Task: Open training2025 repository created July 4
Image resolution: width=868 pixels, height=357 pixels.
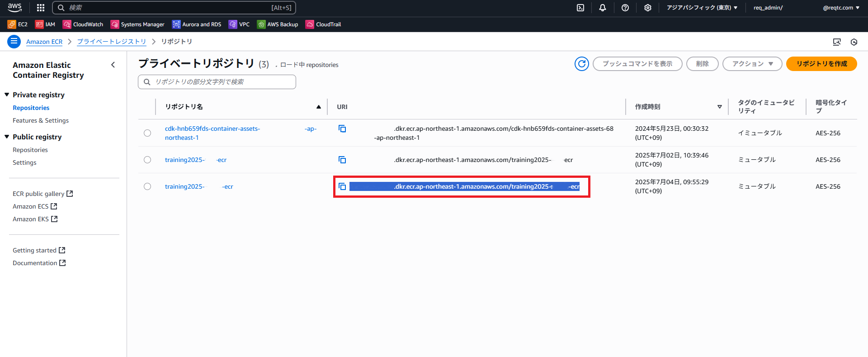Action: 199,186
